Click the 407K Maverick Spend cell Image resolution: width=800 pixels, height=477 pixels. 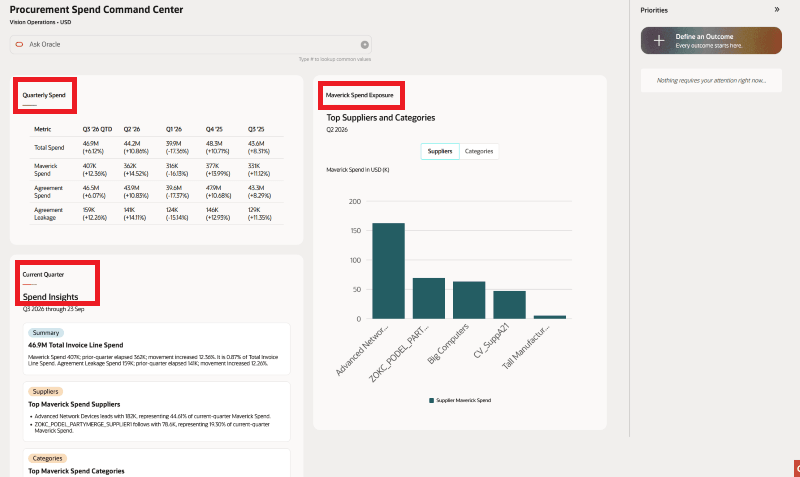95,170
